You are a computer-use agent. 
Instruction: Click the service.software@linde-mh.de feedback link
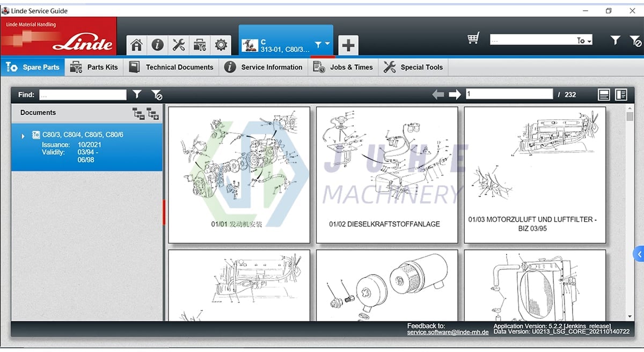point(448,332)
